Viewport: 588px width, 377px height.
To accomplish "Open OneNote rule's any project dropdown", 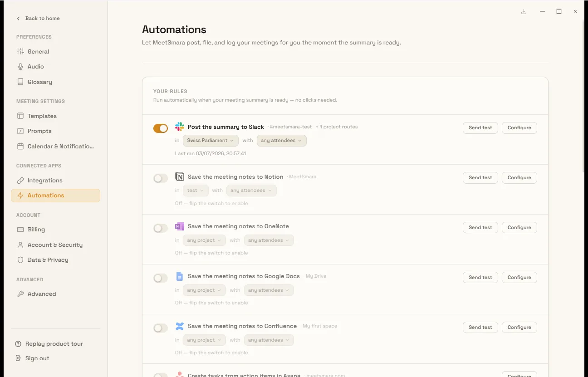I will click(204, 240).
